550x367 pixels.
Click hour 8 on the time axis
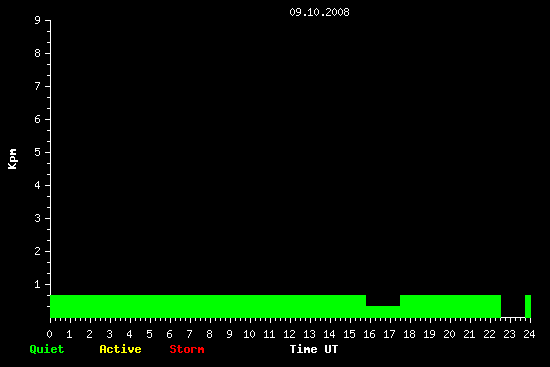pyautogui.click(x=209, y=334)
